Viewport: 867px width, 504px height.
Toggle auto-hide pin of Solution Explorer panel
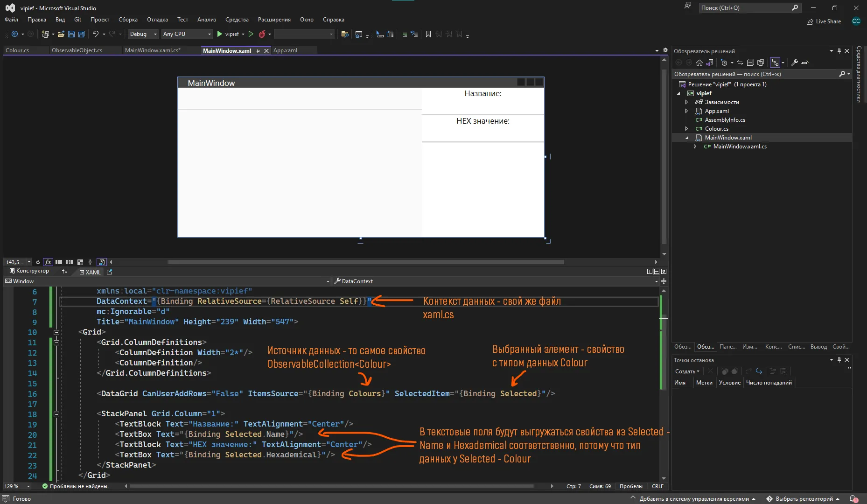click(839, 51)
